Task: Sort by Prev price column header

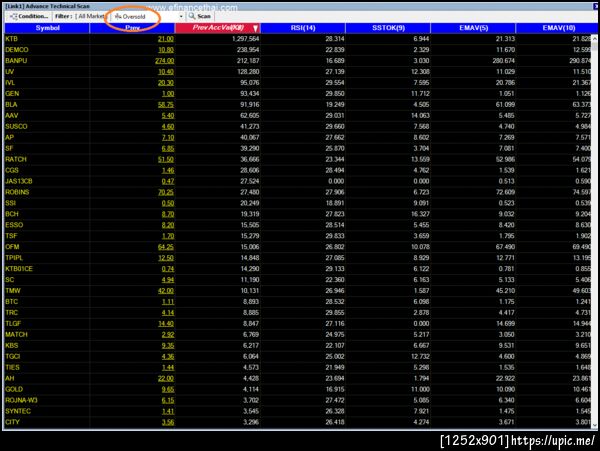Action: pyautogui.click(x=132, y=28)
